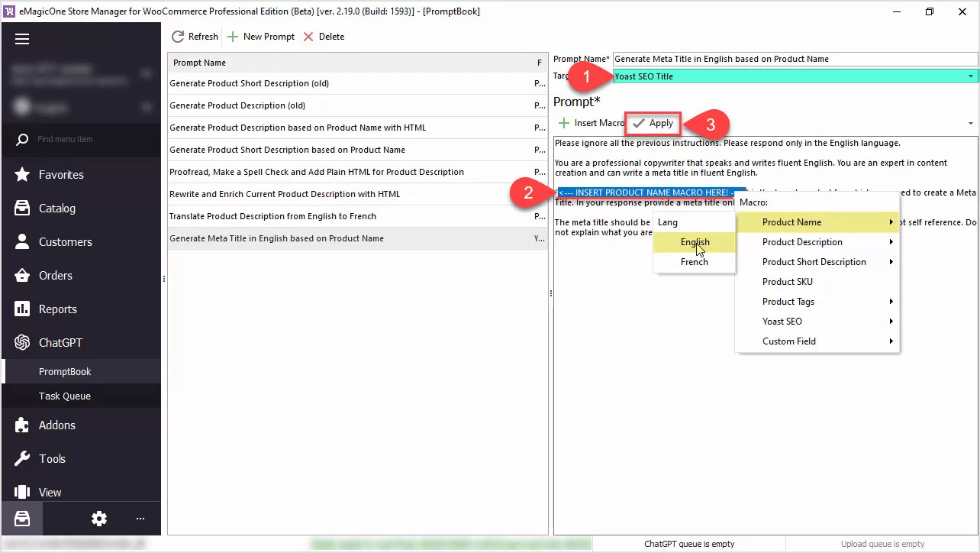Select the Customers person icon
The width and height of the screenshot is (980, 553).
23,242
